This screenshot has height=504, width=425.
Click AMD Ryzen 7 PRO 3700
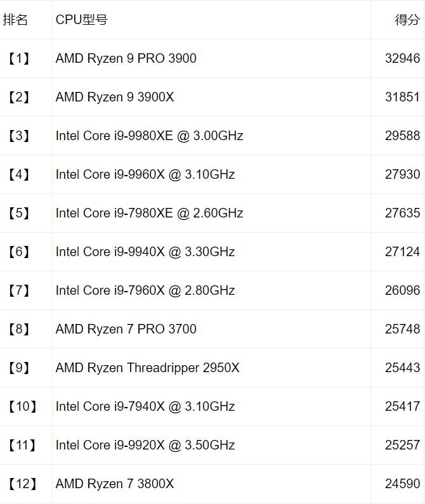[x=126, y=329]
